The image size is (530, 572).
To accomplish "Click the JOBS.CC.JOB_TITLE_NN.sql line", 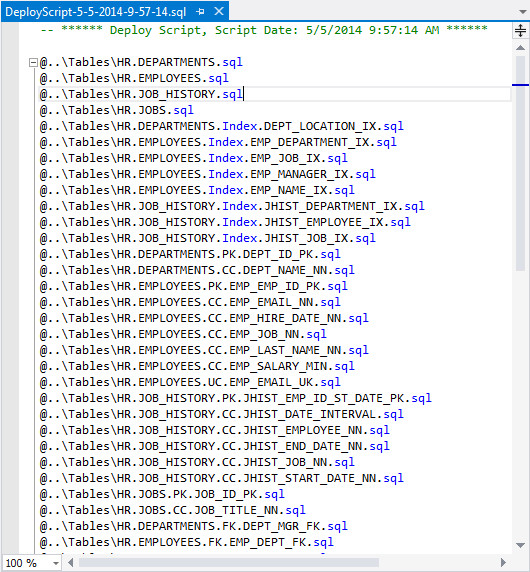I will point(173,511).
